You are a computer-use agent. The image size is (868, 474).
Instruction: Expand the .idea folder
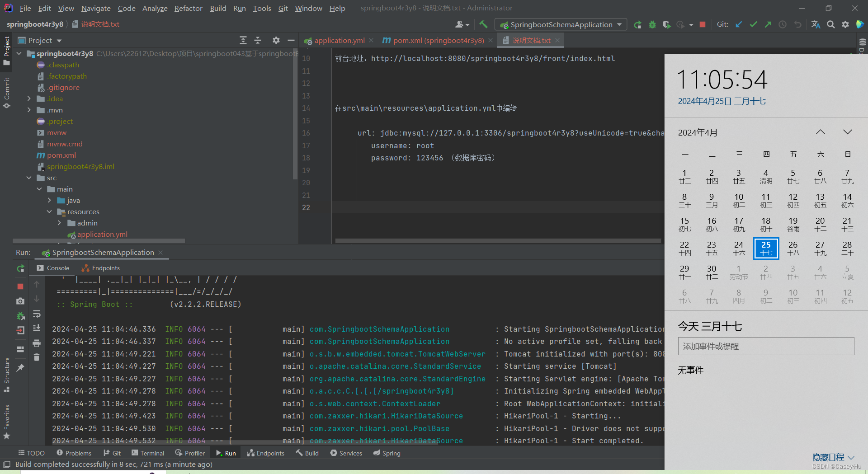coord(29,99)
